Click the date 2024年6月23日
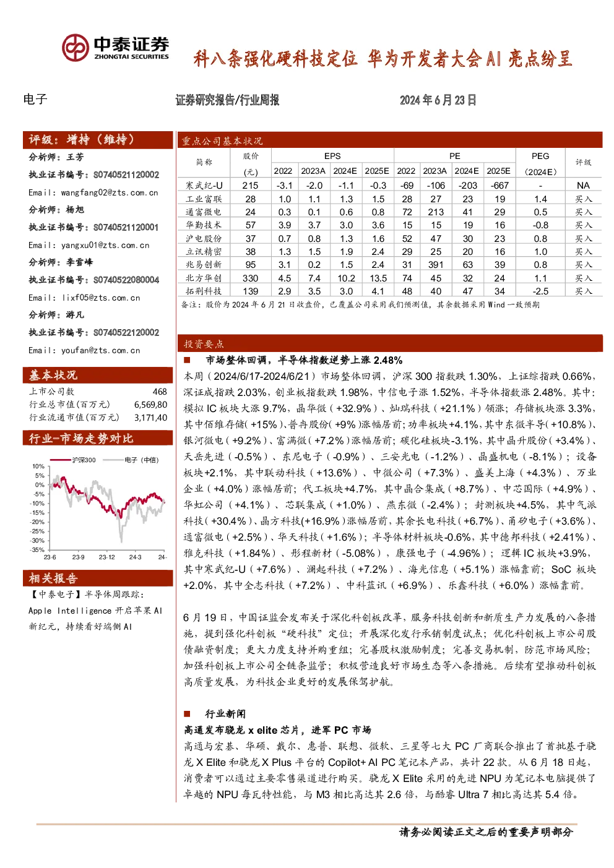Image resolution: width=614 pixels, height=868 pixels. pos(438,100)
